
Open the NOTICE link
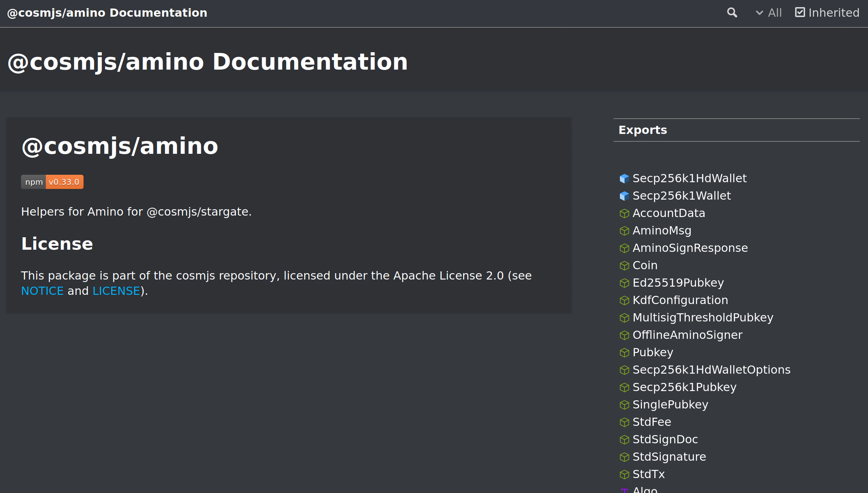pyautogui.click(x=42, y=291)
